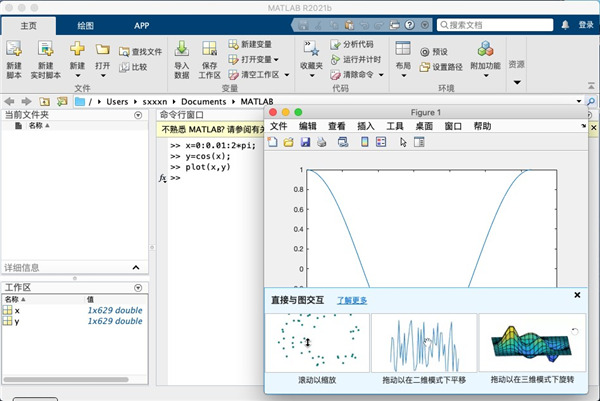600x401 pixels.
Task: Click 查找文件 (Find Files) in the ribbon
Action: click(140, 52)
